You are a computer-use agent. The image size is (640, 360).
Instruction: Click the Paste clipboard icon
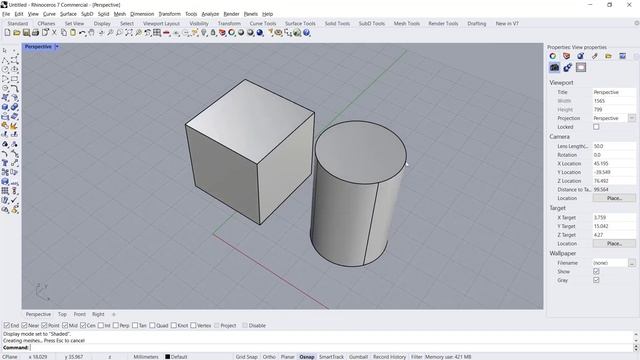coord(73,32)
